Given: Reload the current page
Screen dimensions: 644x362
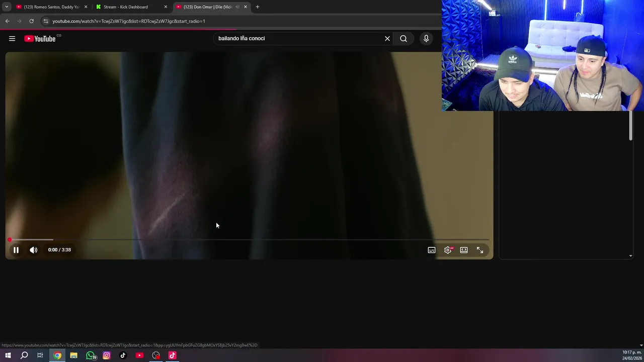Looking at the screenshot, I should 31,21.
